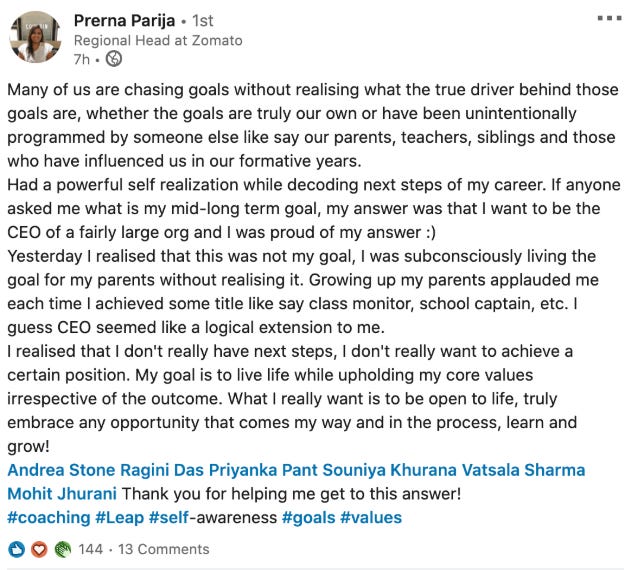Open Andrea Stone's tagged profile

point(62,470)
